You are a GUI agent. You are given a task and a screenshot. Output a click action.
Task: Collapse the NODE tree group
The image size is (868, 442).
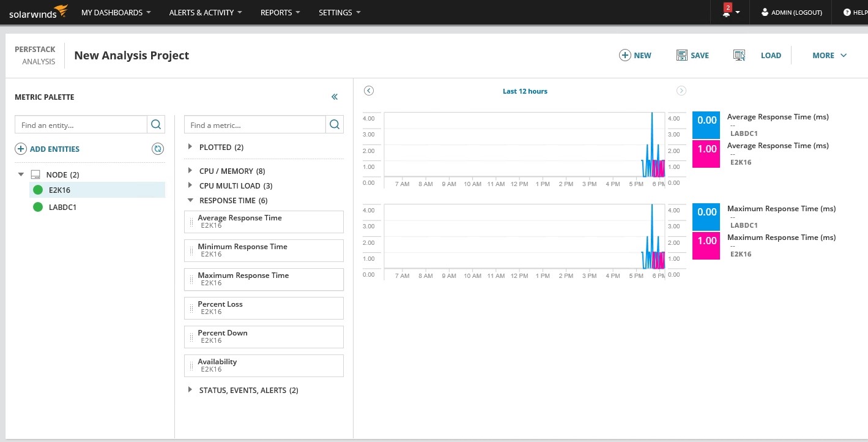pos(21,174)
